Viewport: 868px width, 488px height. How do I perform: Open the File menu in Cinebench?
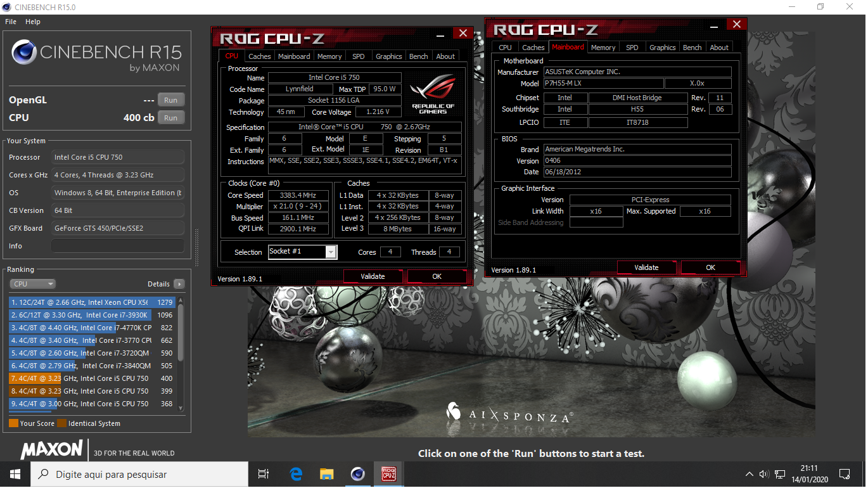click(11, 22)
